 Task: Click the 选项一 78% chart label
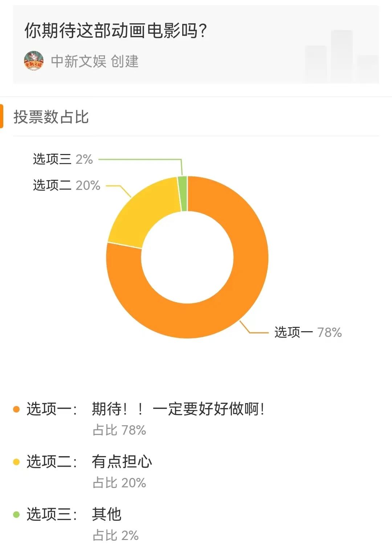tap(308, 332)
